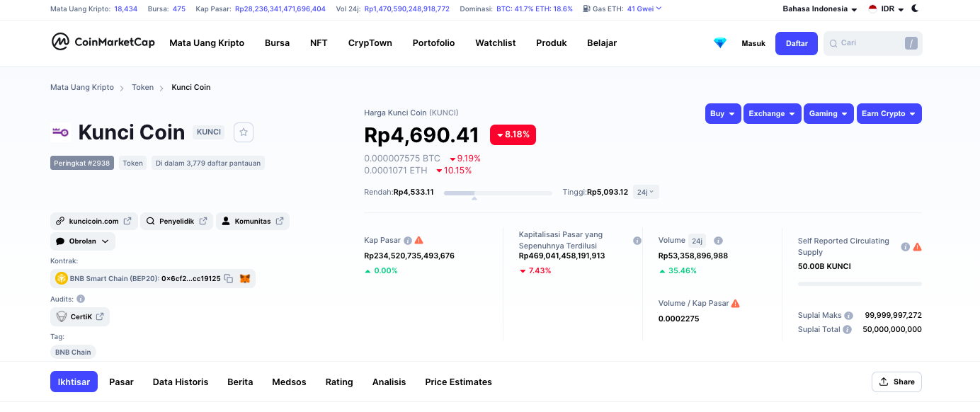Open Mata Uang Kripto nav menu
Screen dimensions: 980x412
pyautogui.click(x=207, y=43)
